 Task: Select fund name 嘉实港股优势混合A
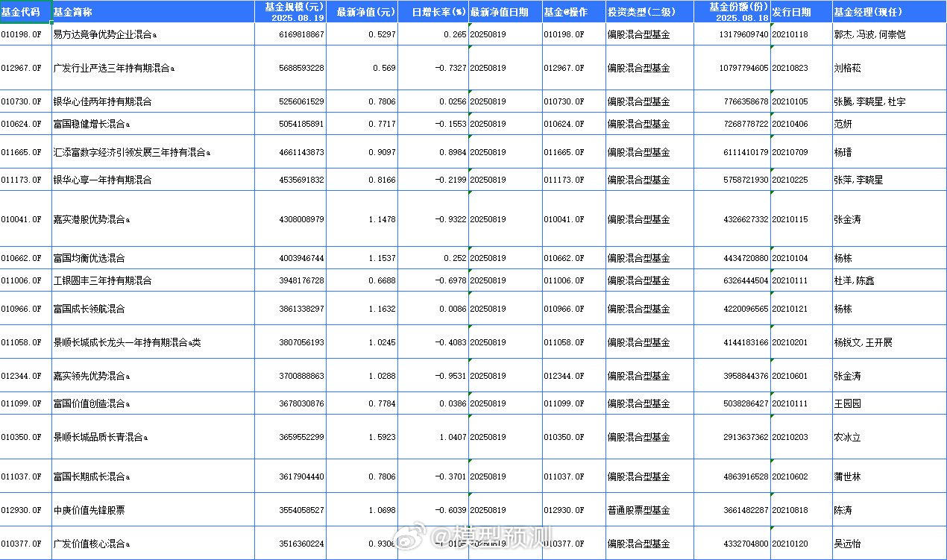pos(154,219)
